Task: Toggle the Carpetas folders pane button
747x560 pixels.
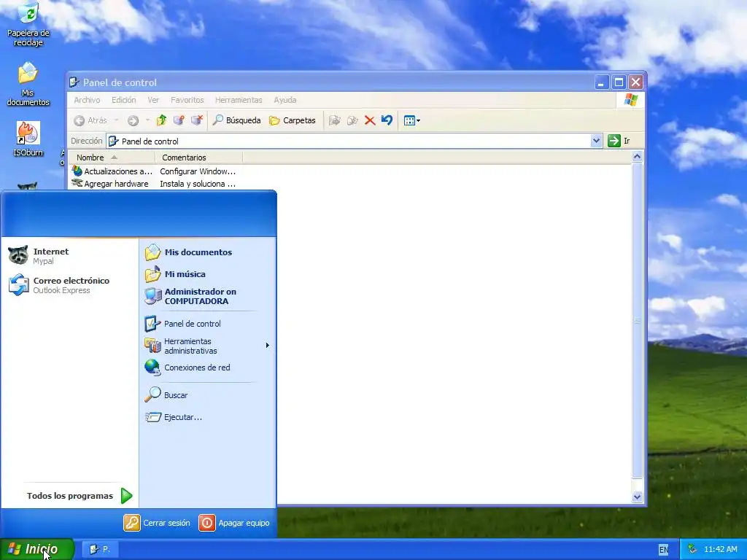Action: coord(293,120)
